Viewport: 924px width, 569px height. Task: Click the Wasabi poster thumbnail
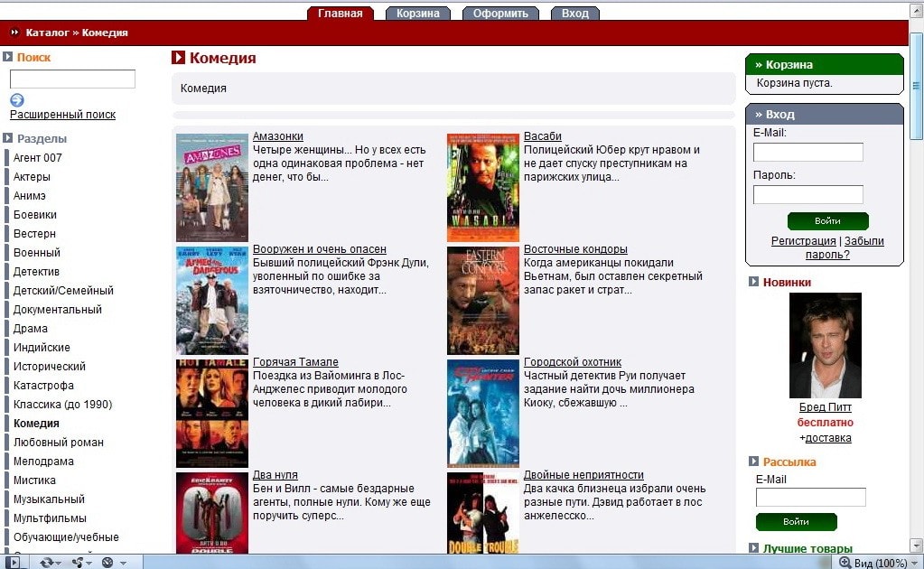[483, 187]
